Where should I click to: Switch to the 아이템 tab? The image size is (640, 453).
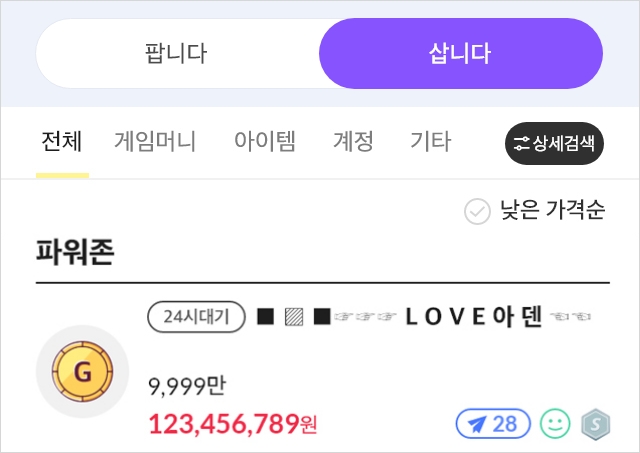point(265,142)
